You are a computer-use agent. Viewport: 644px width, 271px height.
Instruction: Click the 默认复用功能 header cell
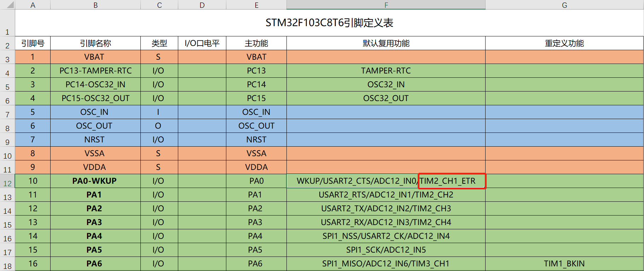pos(386,43)
